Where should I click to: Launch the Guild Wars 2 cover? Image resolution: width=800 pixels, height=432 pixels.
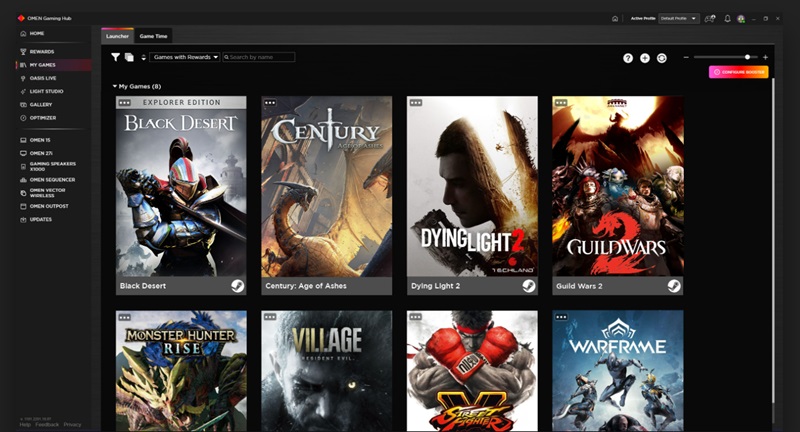[x=618, y=187]
